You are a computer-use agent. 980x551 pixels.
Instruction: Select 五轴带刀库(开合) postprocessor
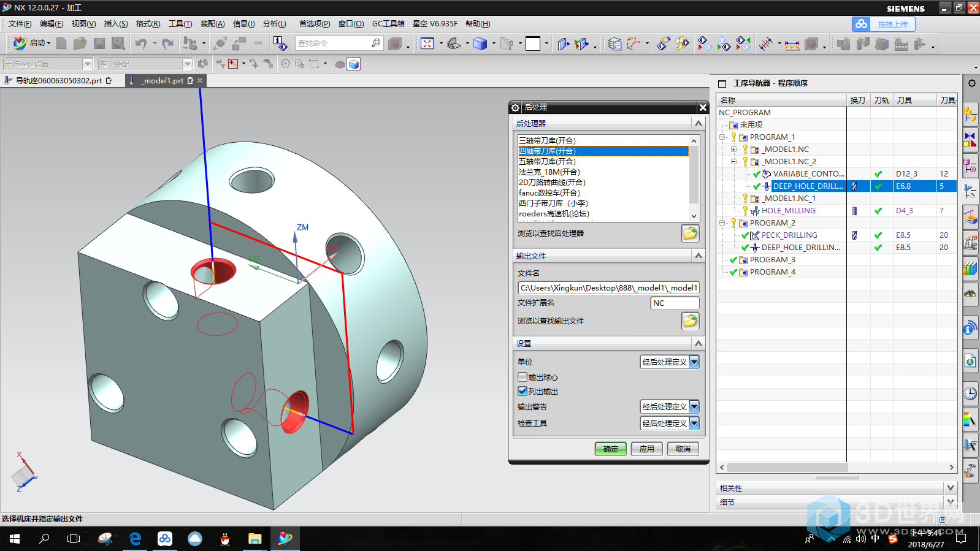[x=603, y=162]
